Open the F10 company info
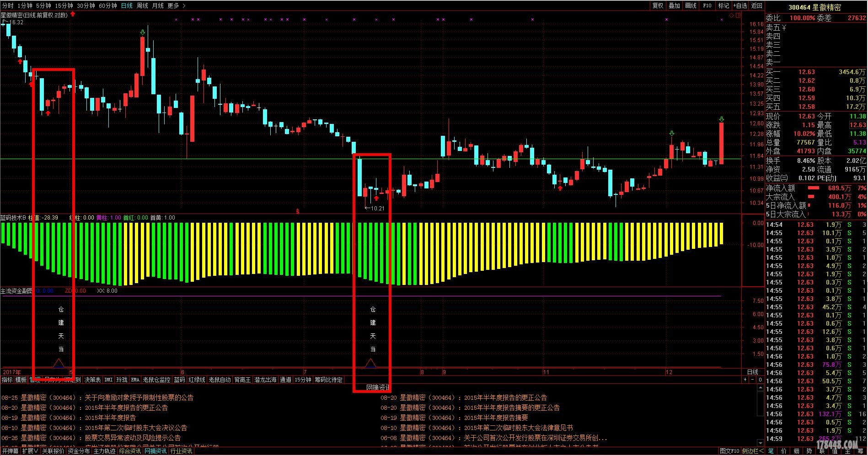 [707, 5]
